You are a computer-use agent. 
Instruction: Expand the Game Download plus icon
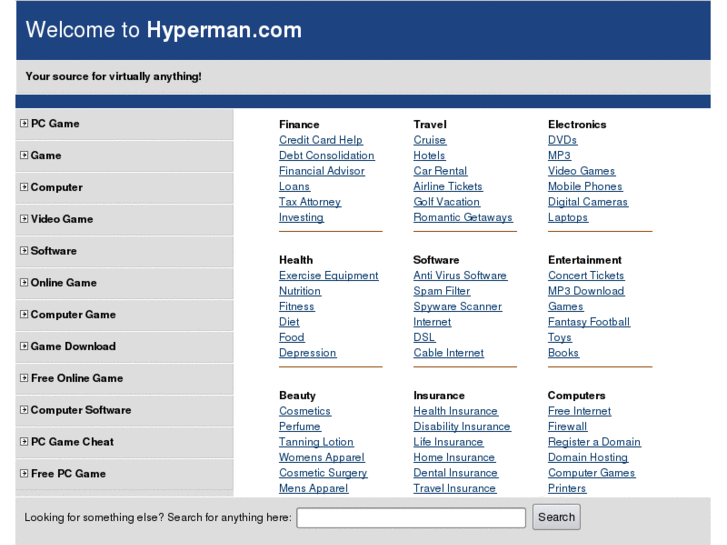[24, 346]
